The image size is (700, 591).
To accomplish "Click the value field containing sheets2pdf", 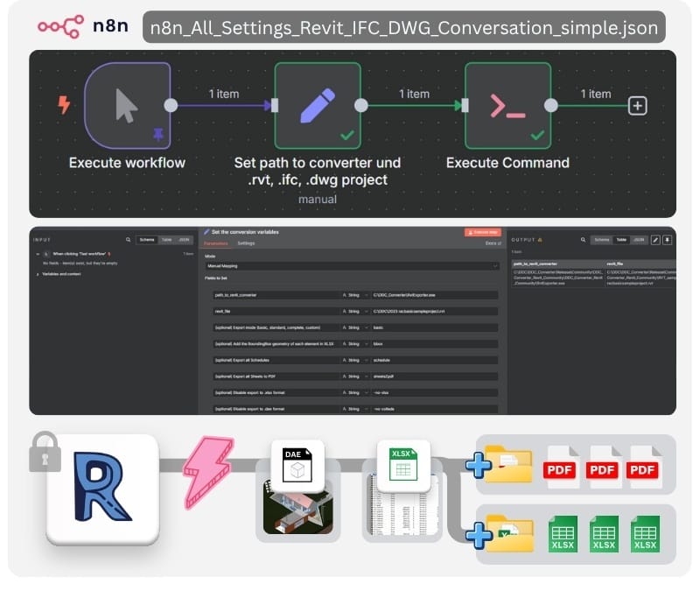I will click(434, 376).
